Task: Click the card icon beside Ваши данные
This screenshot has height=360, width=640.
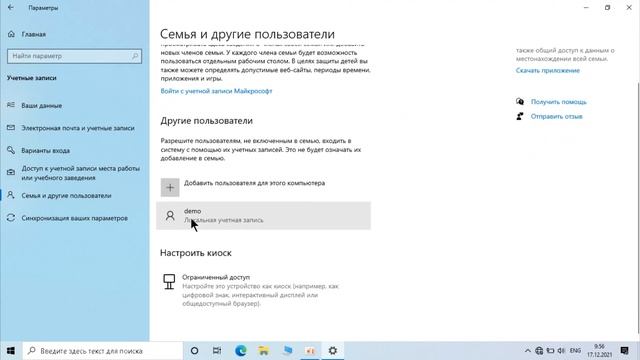Action: pyautogui.click(x=11, y=105)
